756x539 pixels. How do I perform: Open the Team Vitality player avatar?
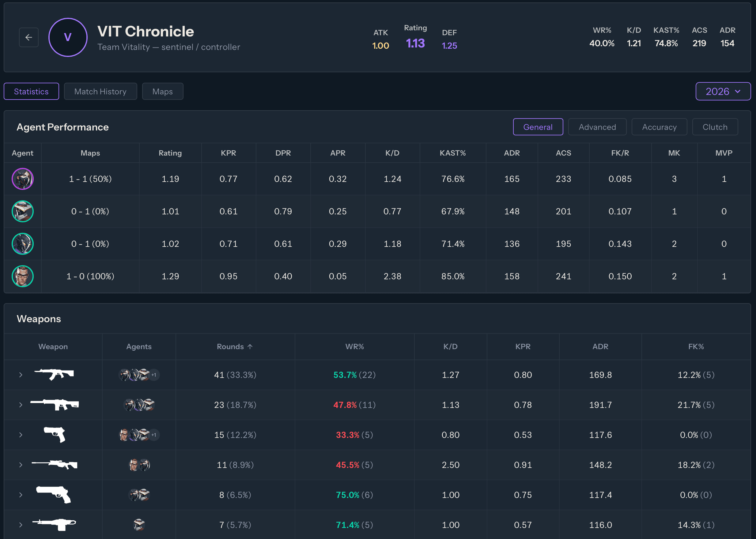[68, 37]
